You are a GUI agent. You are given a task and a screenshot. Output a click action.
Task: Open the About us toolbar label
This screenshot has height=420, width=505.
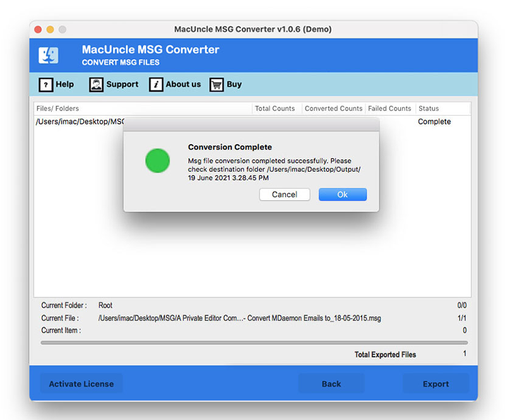tap(183, 84)
